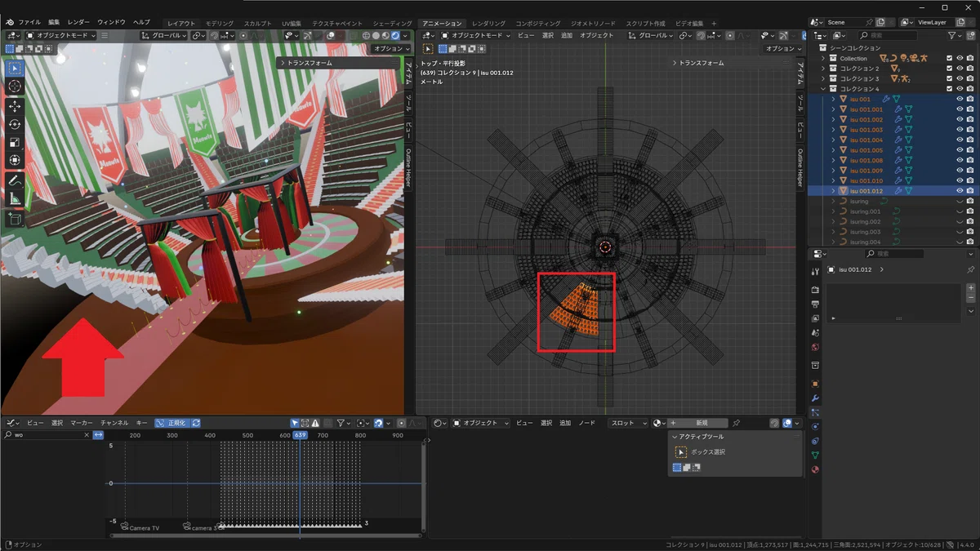Screen dimensions: 980x551
Task: Hide isu 001 with its eye icon
Action: [959, 99]
